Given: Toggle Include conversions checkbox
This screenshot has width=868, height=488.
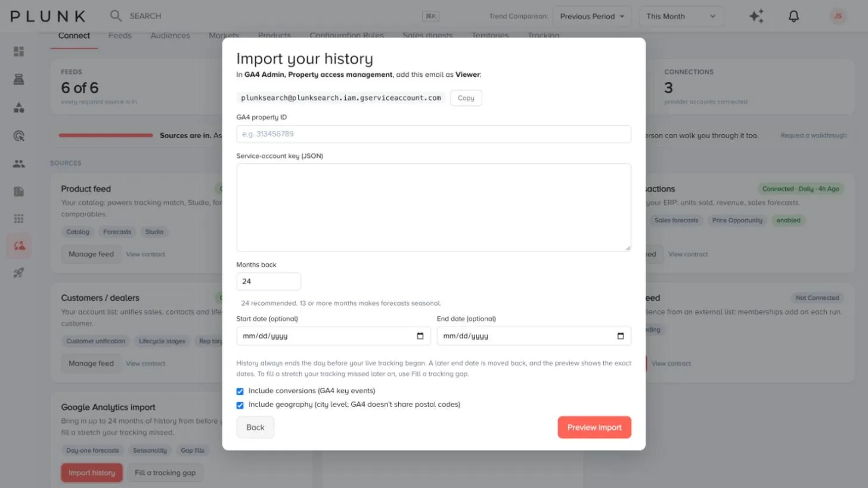Looking at the screenshot, I should pyautogui.click(x=240, y=391).
